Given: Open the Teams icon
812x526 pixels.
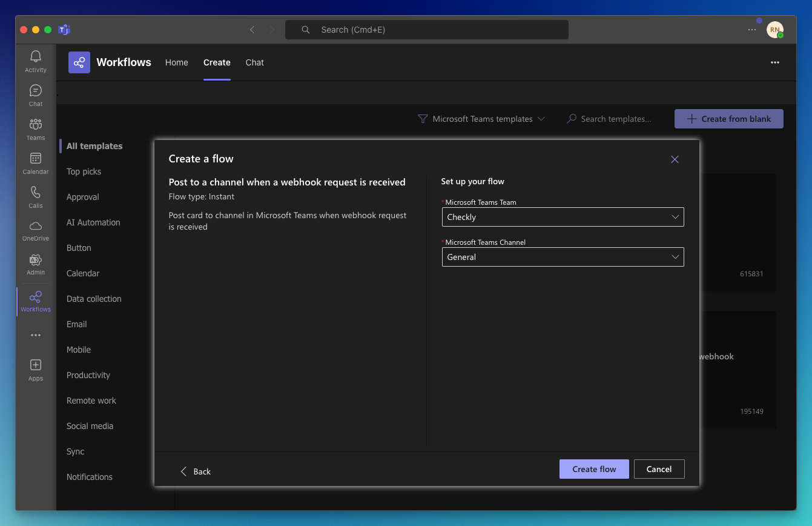Looking at the screenshot, I should [x=35, y=127].
